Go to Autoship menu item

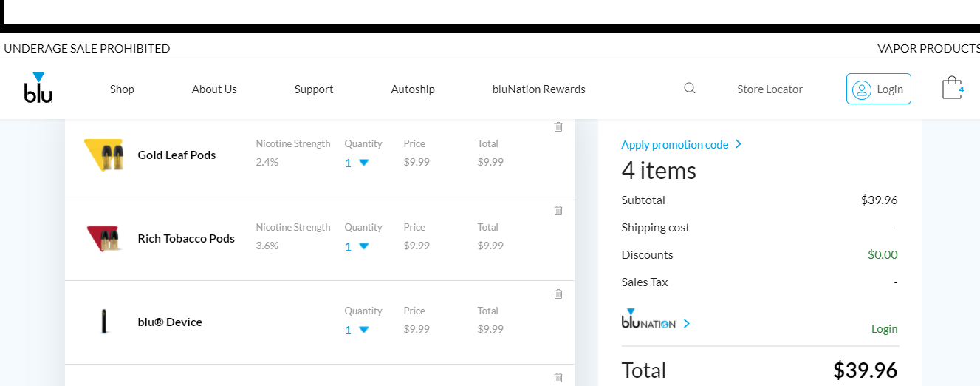[x=413, y=89]
